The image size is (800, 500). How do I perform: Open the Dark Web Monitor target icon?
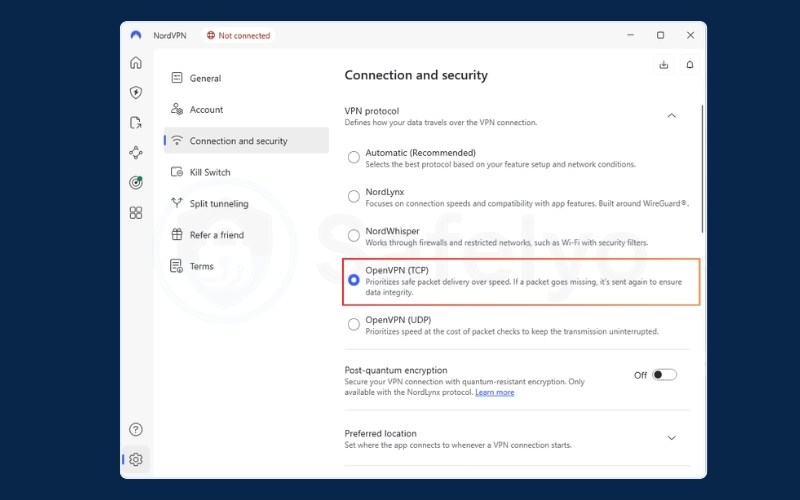[136, 183]
